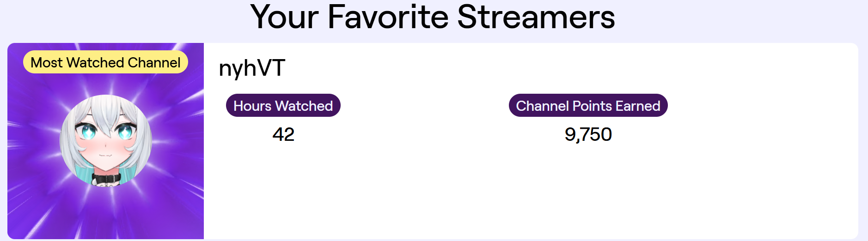
Task: Click the 9,750 channel points value
Action: [x=588, y=134]
